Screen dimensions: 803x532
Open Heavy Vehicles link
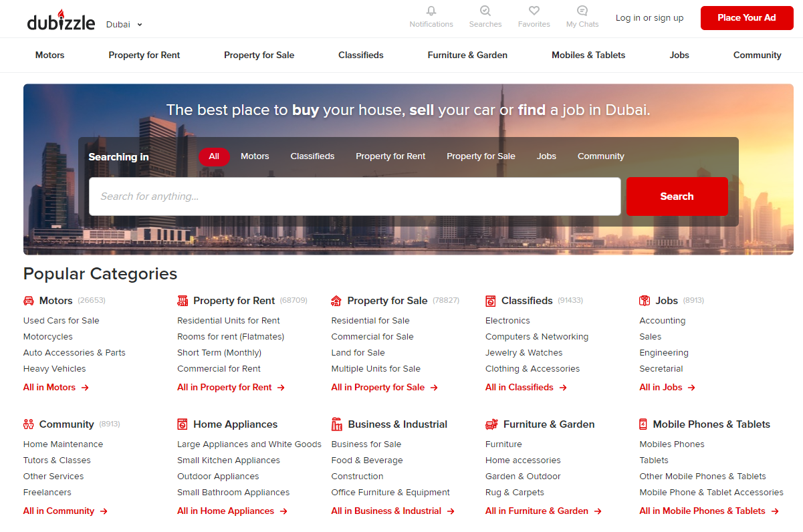point(55,369)
